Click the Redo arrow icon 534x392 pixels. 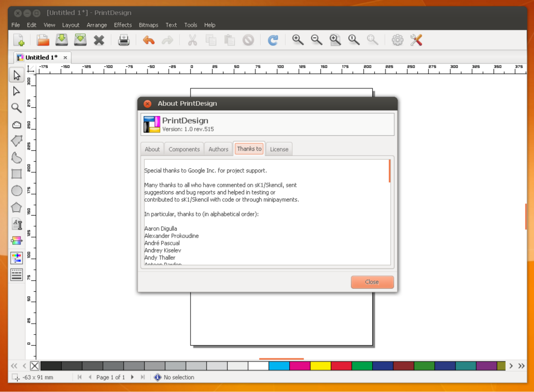click(167, 41)
